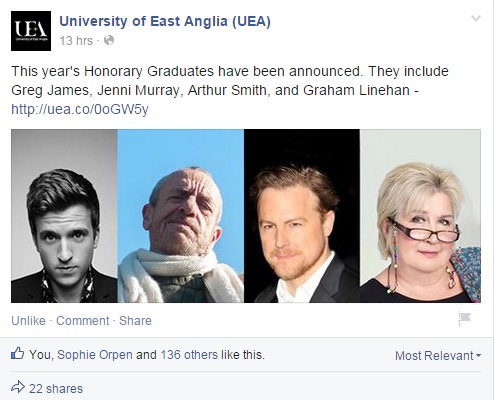Click the 13 hrs timestamp
Image resolution: width=494 pixels, height=400 pixels.
76,41
